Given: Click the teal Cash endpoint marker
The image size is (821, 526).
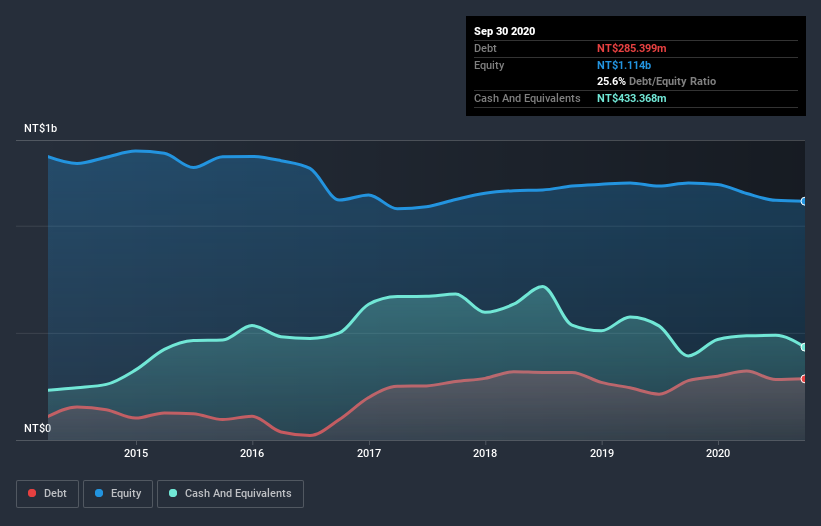Looking at the screenshot, I should pyautogui.click(x=804, y=347).
